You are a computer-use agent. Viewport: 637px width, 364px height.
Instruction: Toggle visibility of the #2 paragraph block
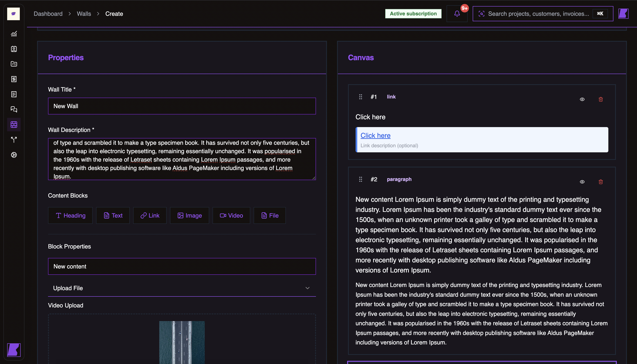coord(582,182)
